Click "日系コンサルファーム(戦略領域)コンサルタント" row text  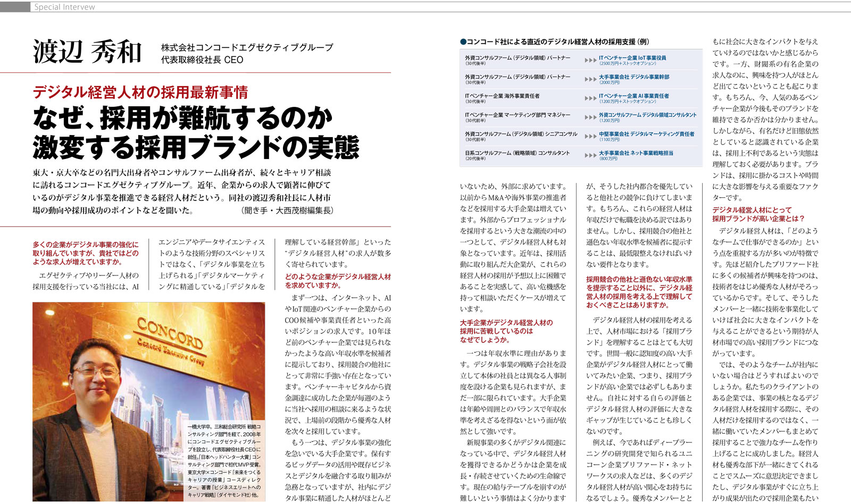click(x=517, y=153)
